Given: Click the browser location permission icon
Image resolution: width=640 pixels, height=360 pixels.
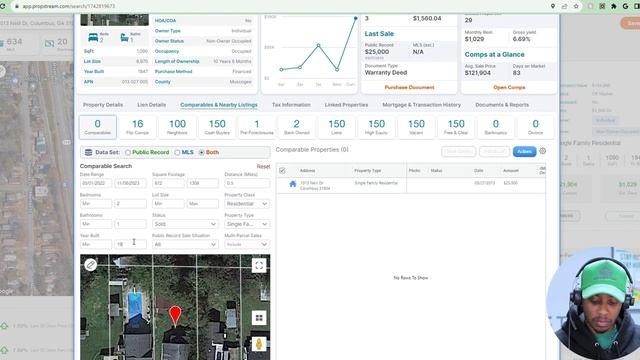Looking at the screenshot, I should (x=553, y=6).
